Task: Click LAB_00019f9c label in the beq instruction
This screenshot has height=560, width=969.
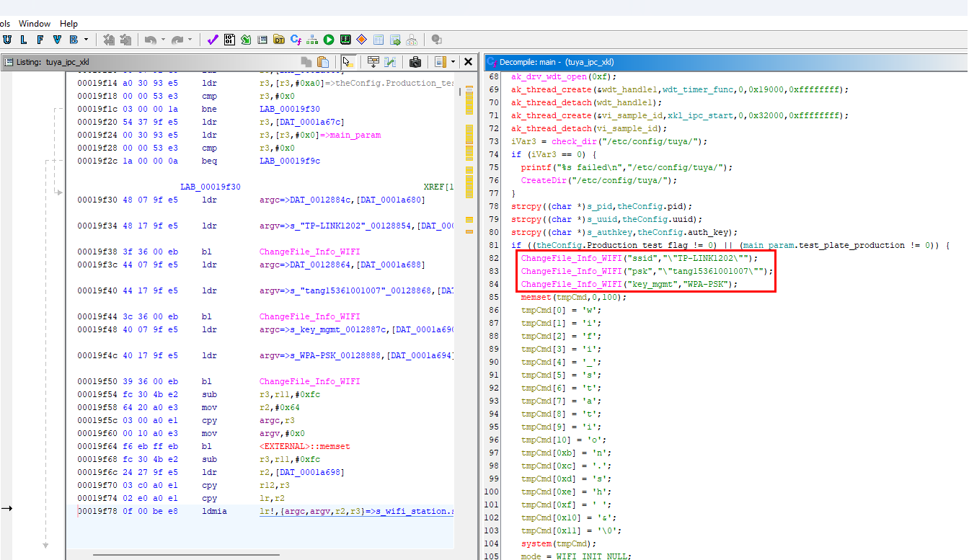Action: [x=289, y=161]
